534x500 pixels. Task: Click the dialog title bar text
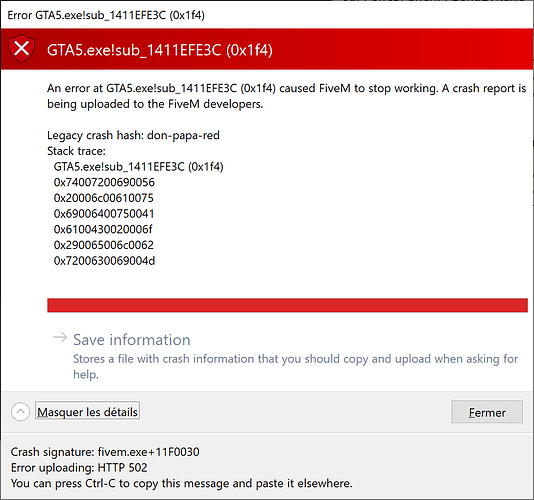pyautogui.click(x=106, y=15)
